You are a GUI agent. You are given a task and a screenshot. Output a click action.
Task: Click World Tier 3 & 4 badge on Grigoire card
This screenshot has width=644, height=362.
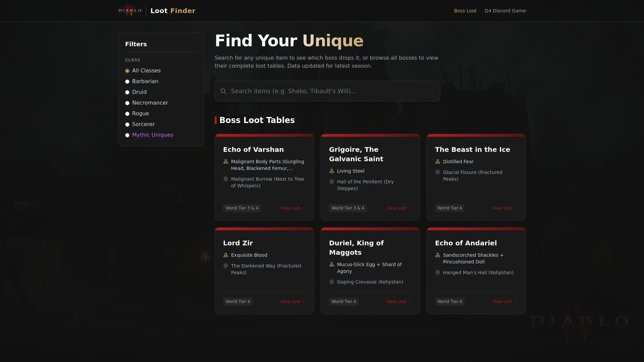pos(348,208)
